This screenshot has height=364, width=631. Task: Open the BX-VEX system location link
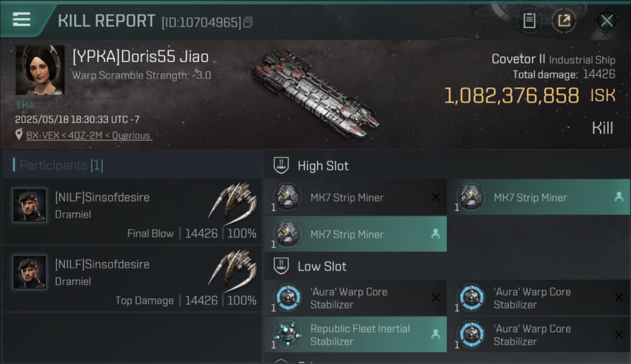(x=89, y=135)
